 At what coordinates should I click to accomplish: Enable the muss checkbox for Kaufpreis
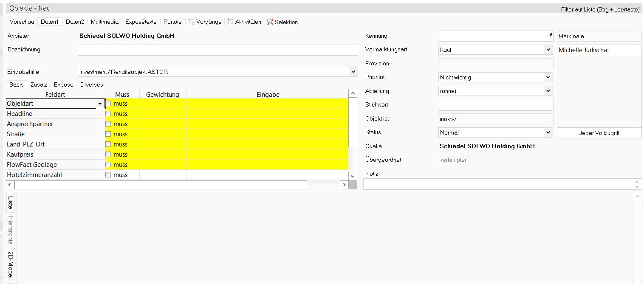click(108, 155)
